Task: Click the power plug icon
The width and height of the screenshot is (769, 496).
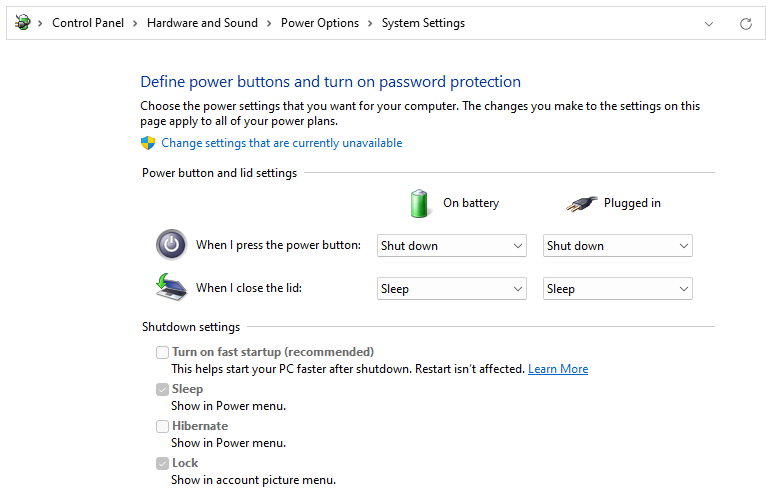Action: (x=581, y=203)
